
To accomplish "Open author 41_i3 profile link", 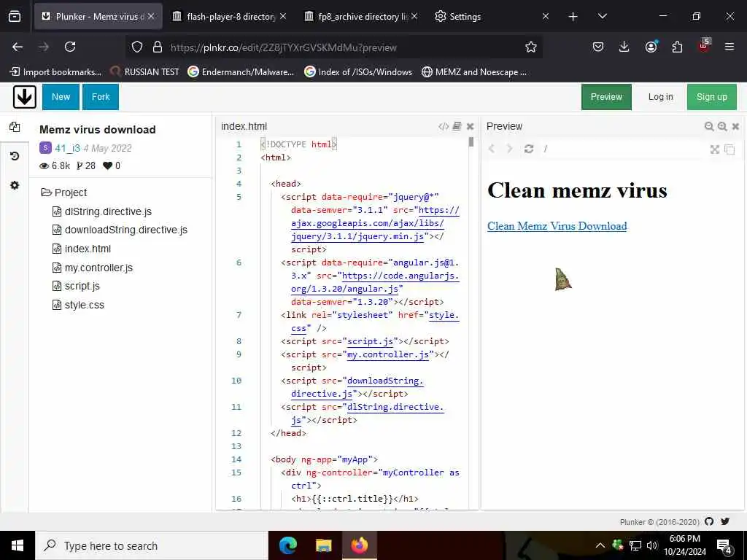I will coord(67,148).
